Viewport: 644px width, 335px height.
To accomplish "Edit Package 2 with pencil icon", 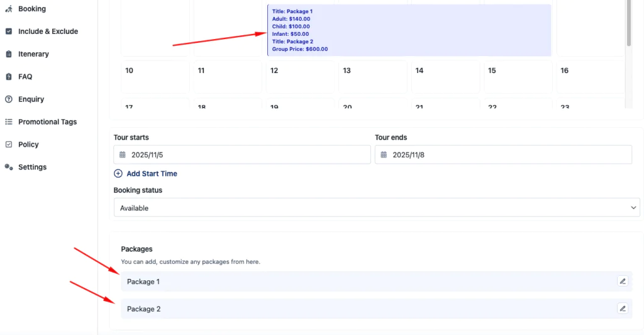I will click(x=623, y=309).
